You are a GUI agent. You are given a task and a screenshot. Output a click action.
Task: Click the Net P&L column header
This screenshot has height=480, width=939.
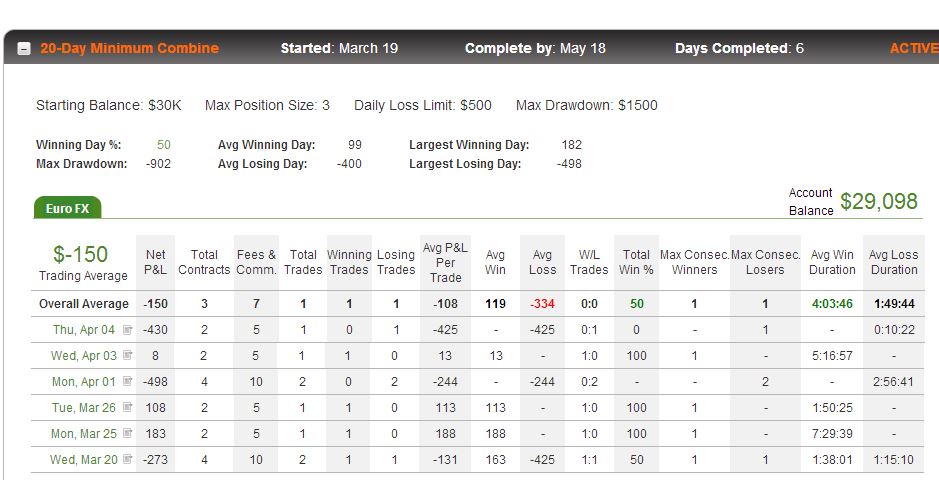click(155, 262)
